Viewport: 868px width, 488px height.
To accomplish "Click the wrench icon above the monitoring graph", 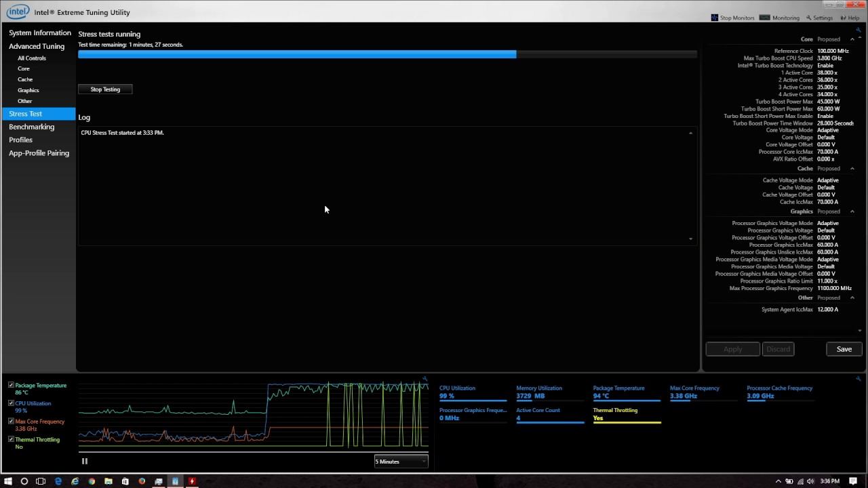I will [425, 379].
